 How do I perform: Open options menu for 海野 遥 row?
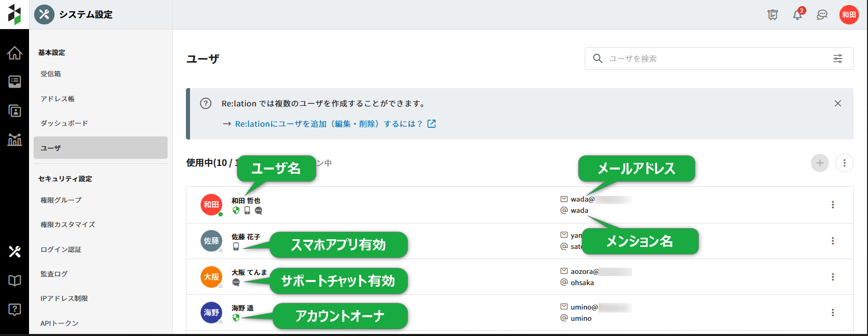tap(833, 313)
